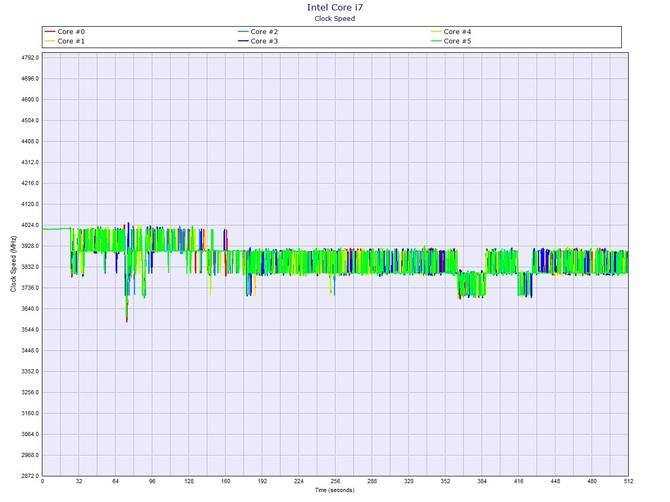Screen dimensions: 670x502
Task: Click the Core #4 legend entry
Action: click(451, 32)
